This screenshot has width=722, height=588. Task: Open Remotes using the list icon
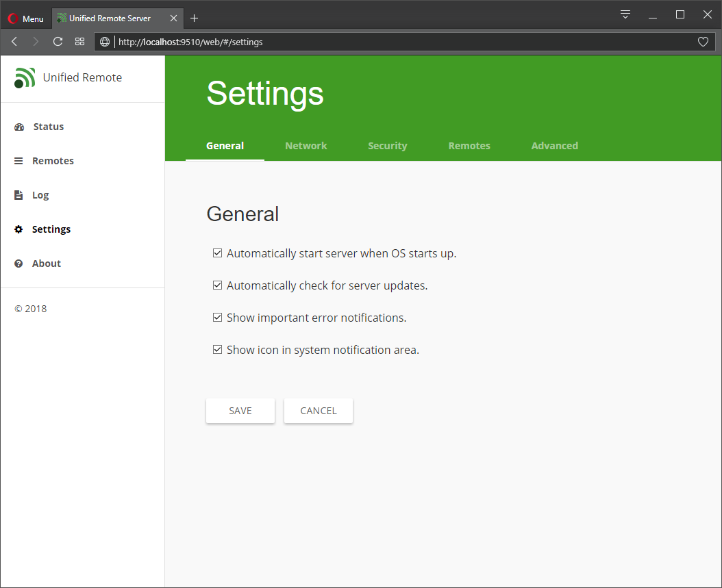point(18,160)
